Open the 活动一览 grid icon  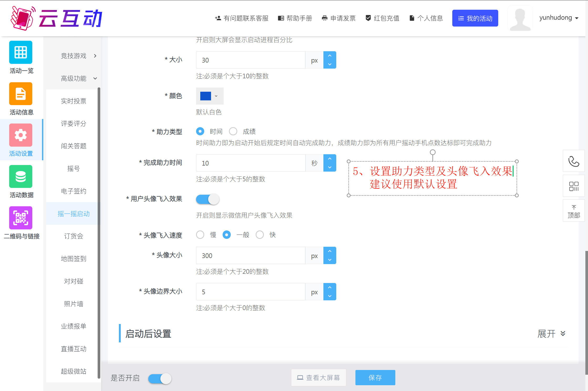click(x=21, y=52)
